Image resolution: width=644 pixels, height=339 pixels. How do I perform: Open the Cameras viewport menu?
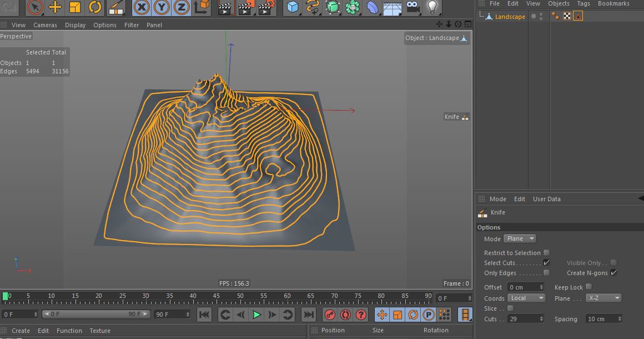pos(45,25)
